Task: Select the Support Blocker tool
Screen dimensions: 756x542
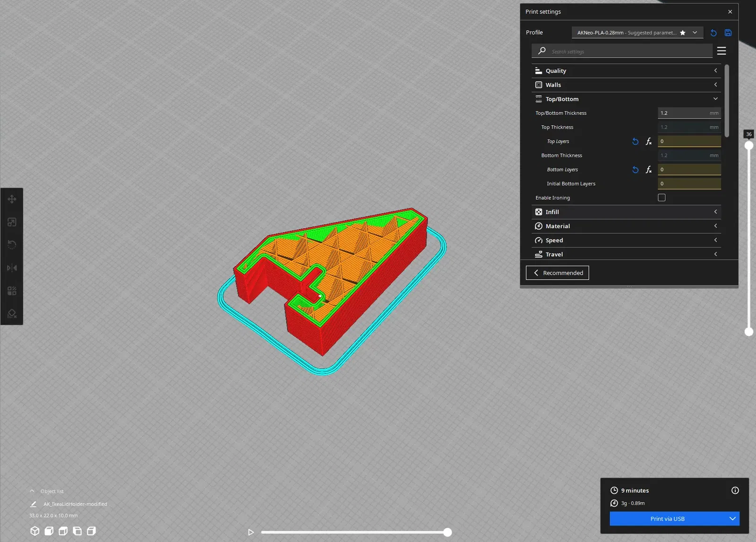Action: tap(12, 313)
